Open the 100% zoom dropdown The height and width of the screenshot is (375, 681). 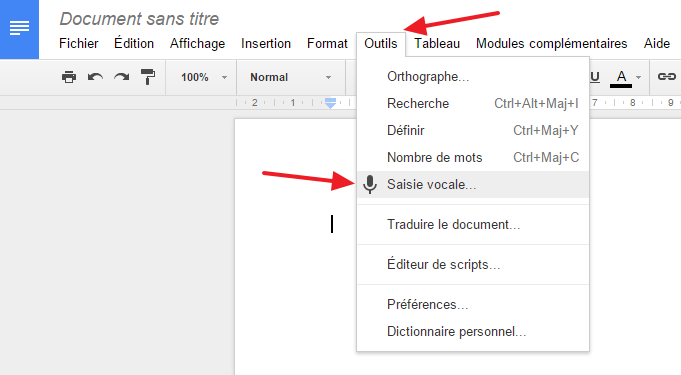pyautogui.click(x=202, y=77)
